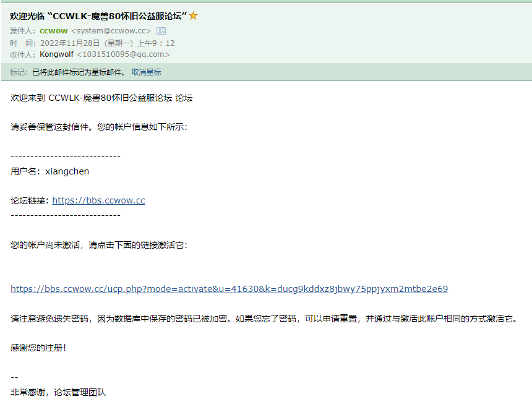
Task: Open the forum link https://bbs.ccwow.cc
Action: click(98, 200)
